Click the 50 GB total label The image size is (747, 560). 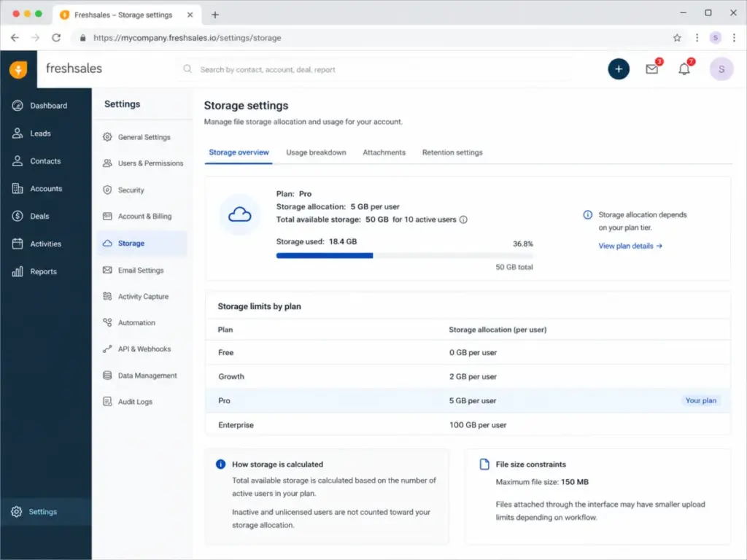(514, 267)
